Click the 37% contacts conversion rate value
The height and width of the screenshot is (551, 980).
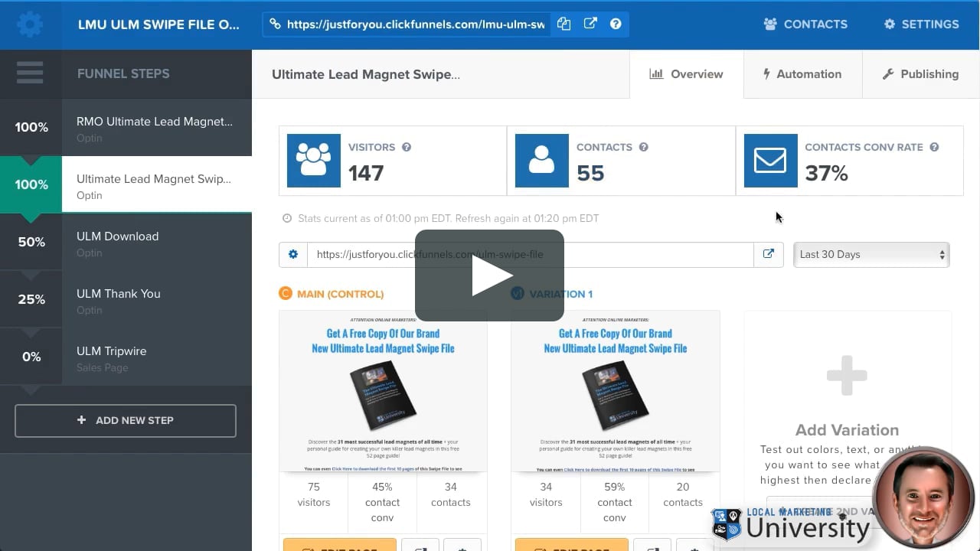826,173
